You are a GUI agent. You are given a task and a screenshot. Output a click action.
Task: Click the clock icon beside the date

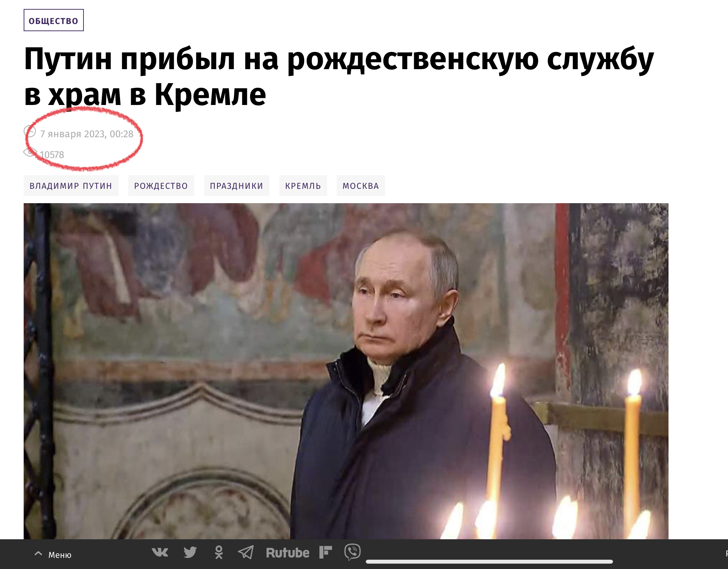(x=30, y=132)
